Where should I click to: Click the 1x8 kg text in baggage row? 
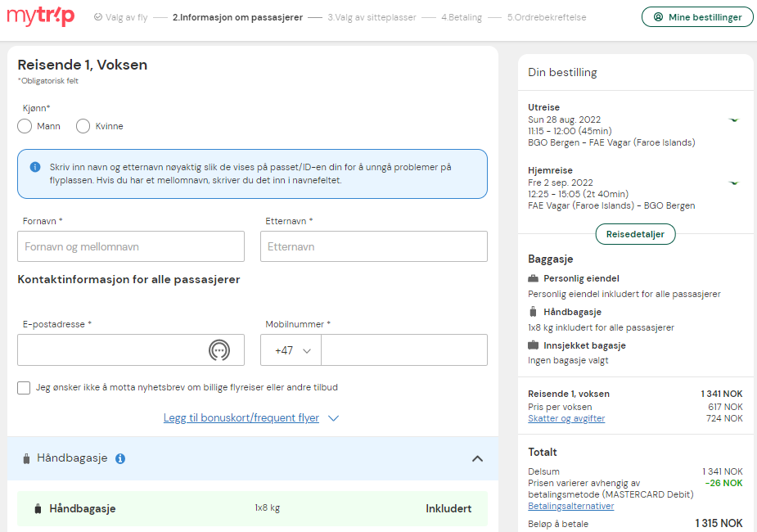coord(268,508)
